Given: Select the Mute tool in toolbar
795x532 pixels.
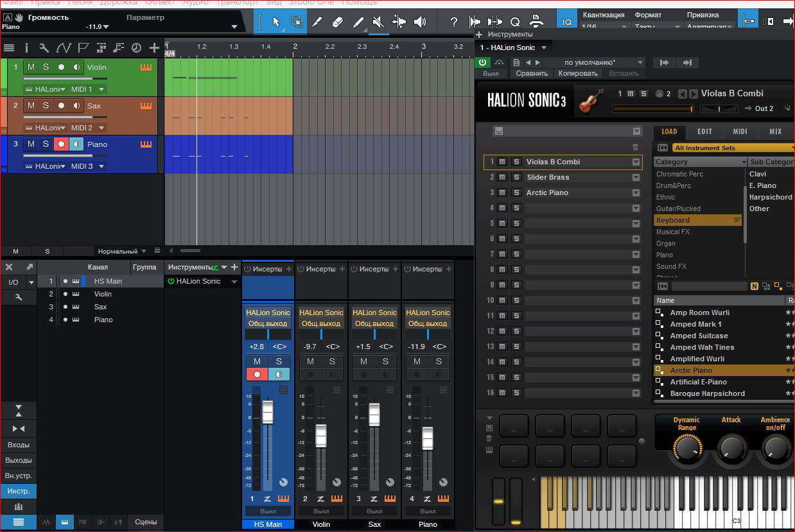Looking at the screenshot, I should (379, 22).
